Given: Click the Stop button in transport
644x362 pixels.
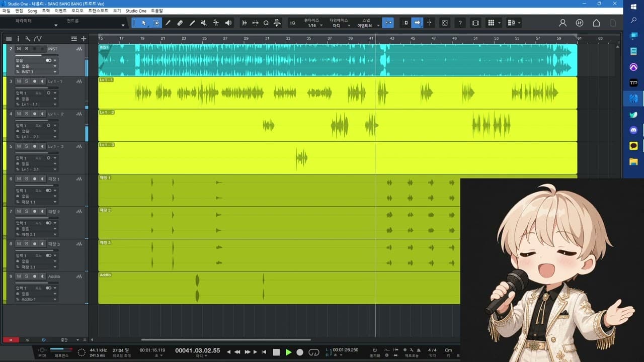Looking at the screenshot, I should tap(276, 352).
